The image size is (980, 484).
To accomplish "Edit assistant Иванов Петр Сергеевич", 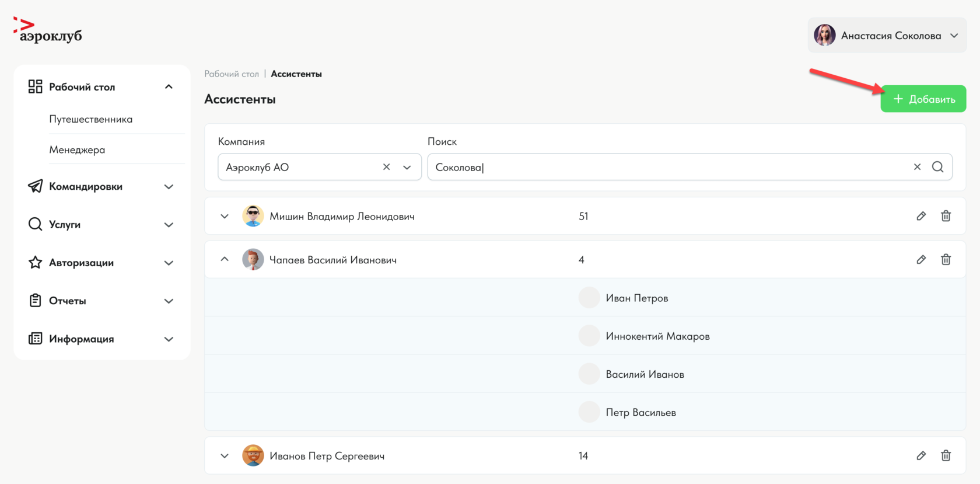I will coord(921,456).
